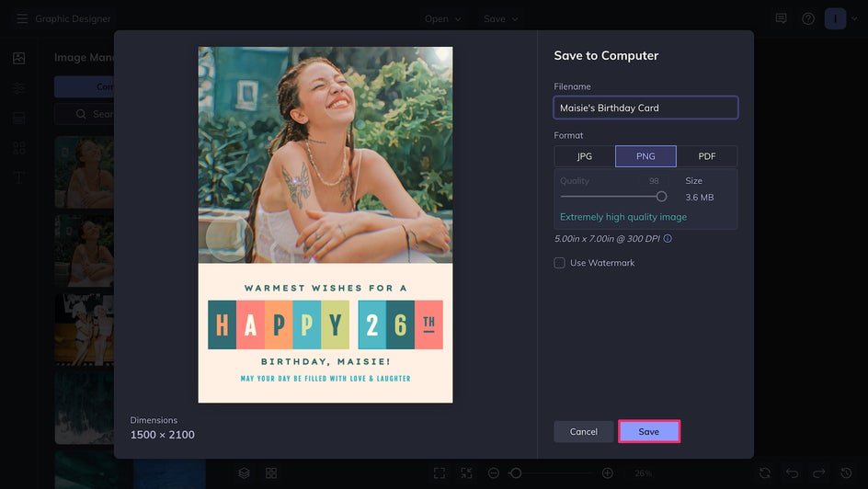Click the Quality slider handle
The height and width of the screenshot is (489, 868).
point(661,197)
